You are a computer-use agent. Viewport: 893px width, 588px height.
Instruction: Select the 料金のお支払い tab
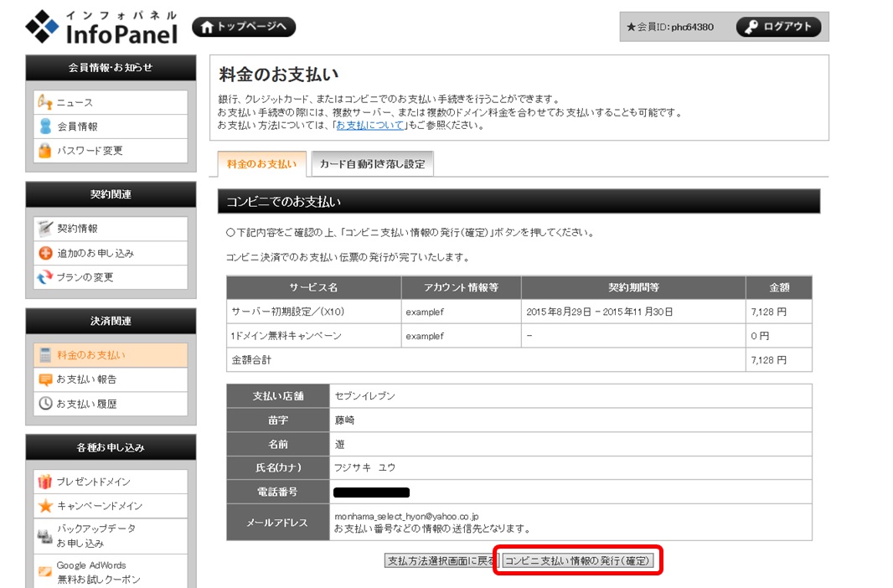(262, 164)
